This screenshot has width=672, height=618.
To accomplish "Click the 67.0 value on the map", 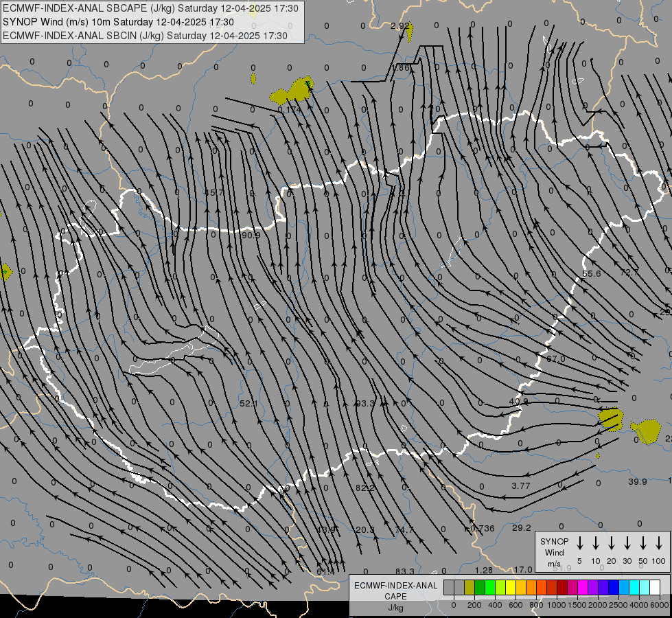I will pyautogui.click(x=556, y=358).
